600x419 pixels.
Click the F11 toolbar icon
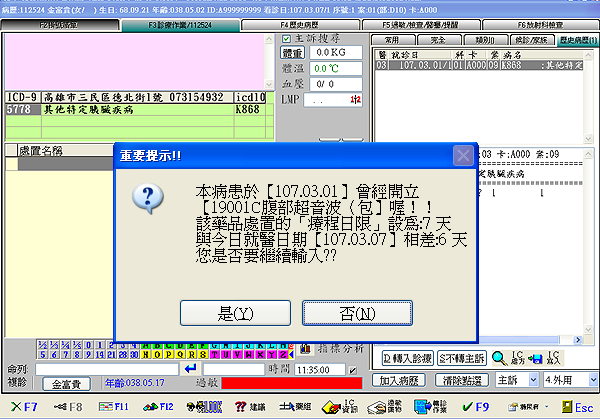click(115, 407)
